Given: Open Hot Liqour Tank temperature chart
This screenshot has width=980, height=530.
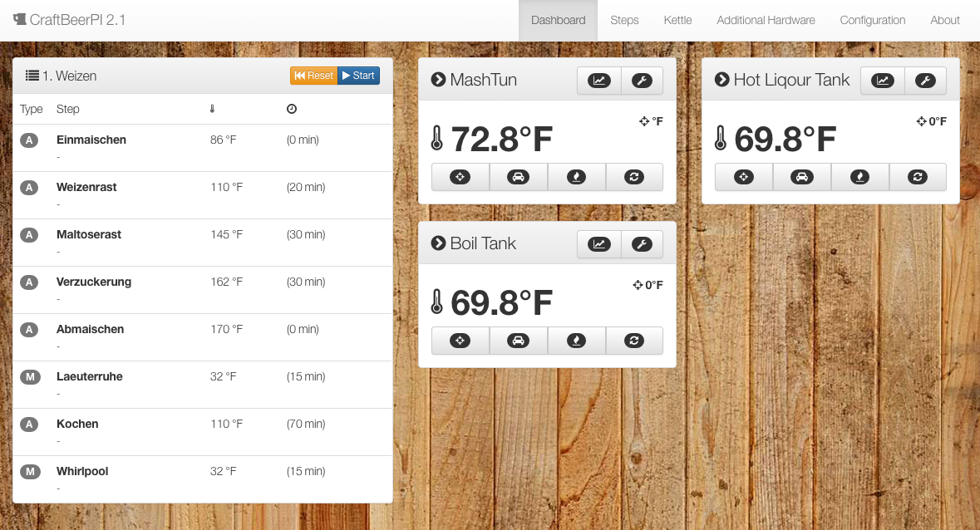Looking at the screenshot, I should (882, 81).
